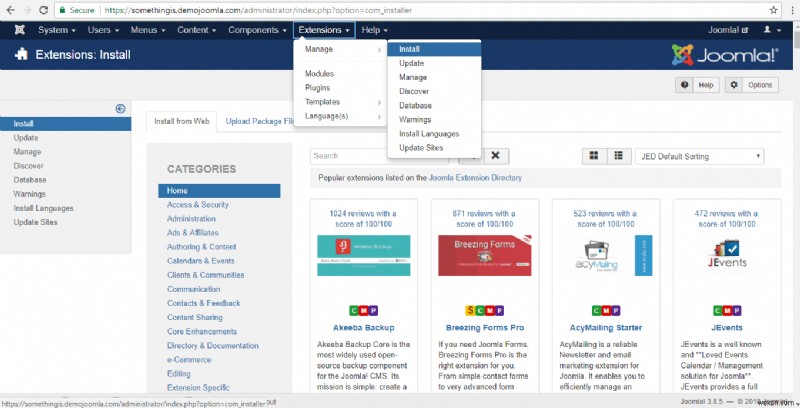Image resolution: width=800 pixels, height=408 pixels.
Task: Select the Administration category
Action: point(191,219)
